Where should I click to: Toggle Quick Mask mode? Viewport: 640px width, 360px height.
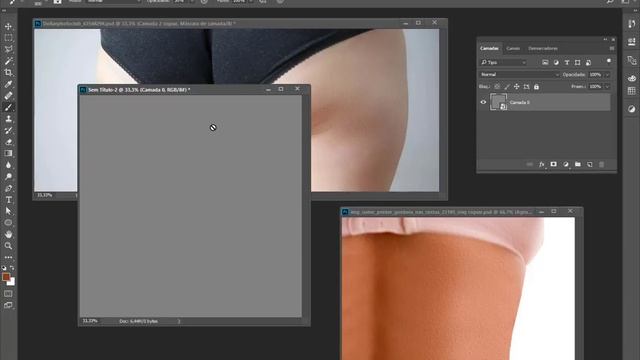coord(8,293)
